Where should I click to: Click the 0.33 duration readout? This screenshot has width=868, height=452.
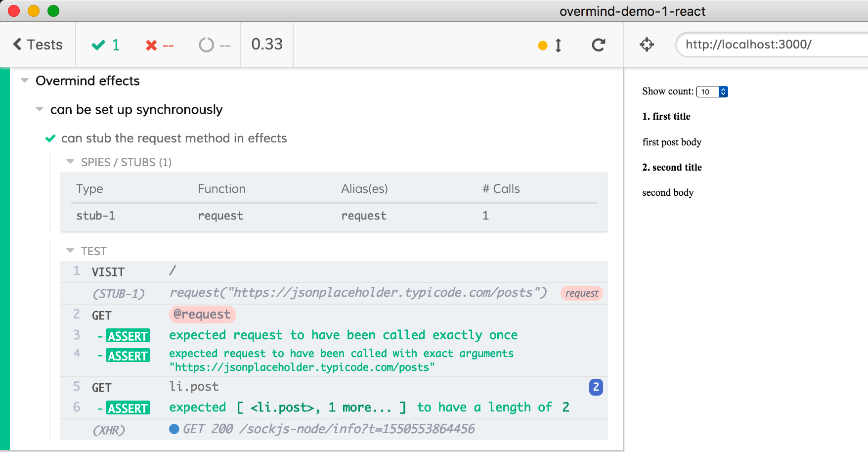coord(267,44)
